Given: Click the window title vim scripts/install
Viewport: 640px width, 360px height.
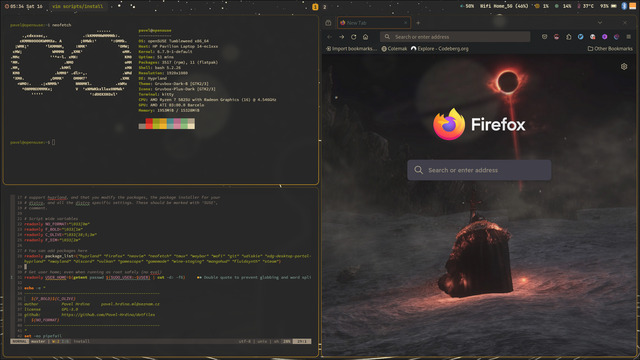Looking at the screenshot, I should point(78,7).
